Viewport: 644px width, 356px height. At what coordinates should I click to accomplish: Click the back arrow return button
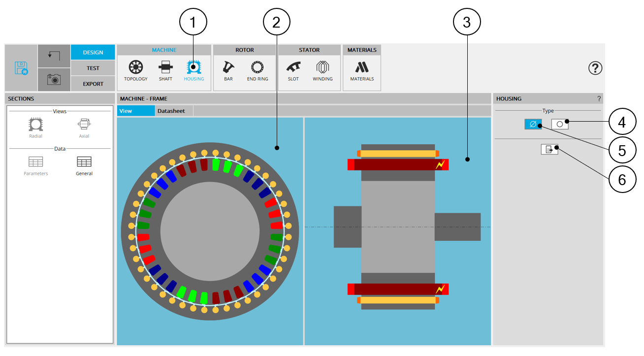pyautogui.click(x=54, y=55)
